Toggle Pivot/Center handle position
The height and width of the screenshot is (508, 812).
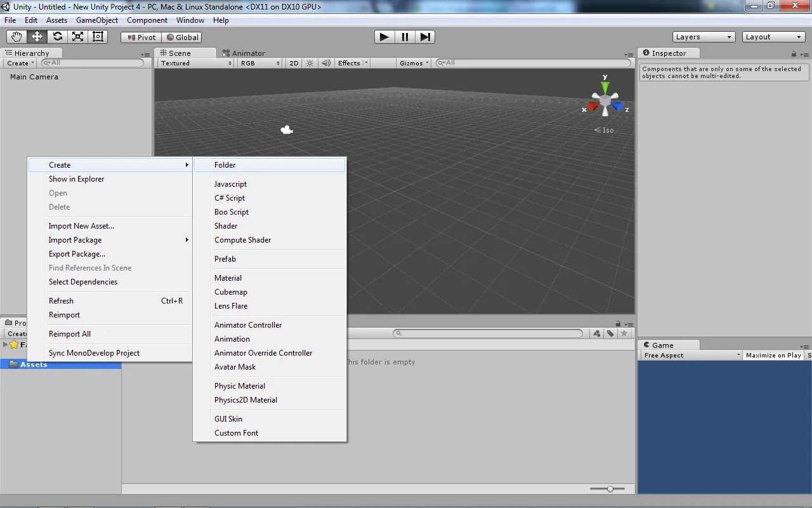pyautogui.click(x=141, y=37)
